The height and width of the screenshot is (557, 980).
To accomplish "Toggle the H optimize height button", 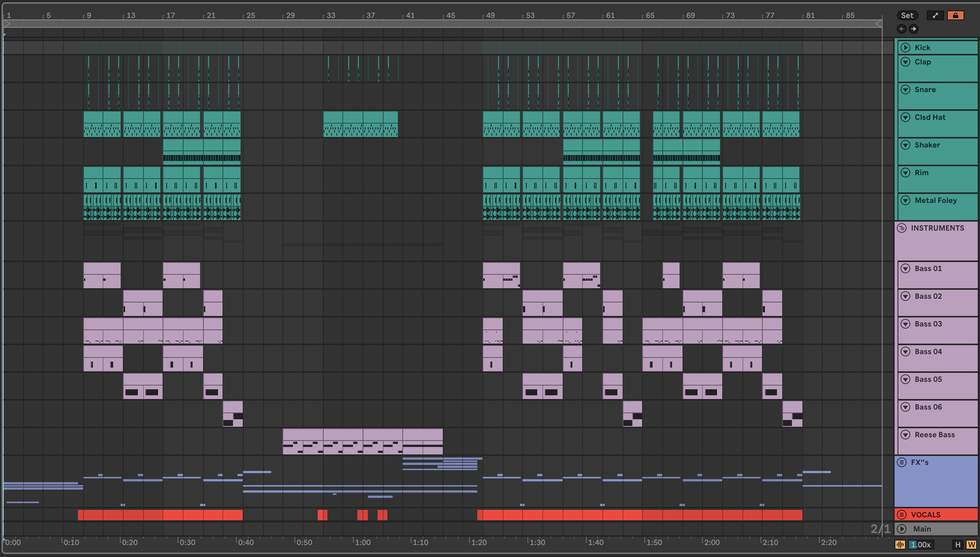I will (x=958, y=544).
